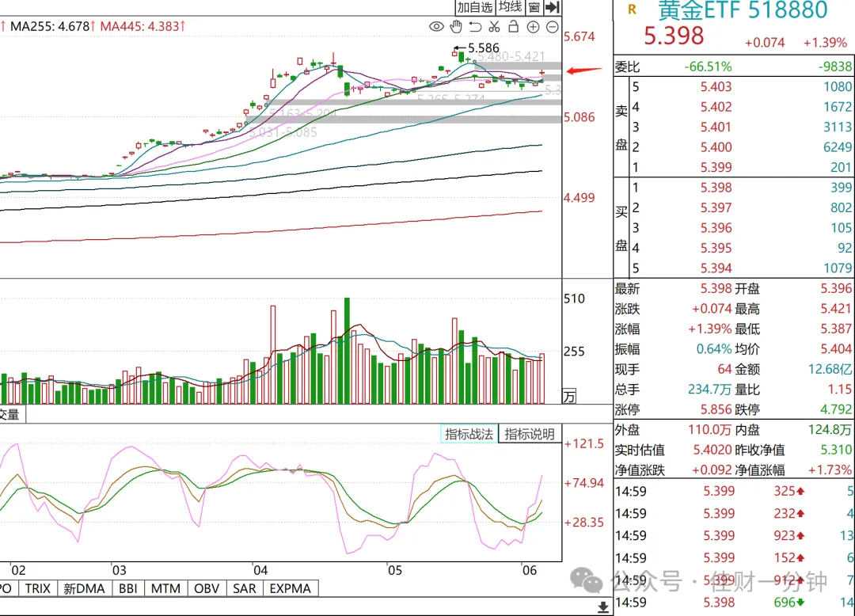Click the 5.674 label on price axis
Viewport: 855px width, 616px height.
579,36
